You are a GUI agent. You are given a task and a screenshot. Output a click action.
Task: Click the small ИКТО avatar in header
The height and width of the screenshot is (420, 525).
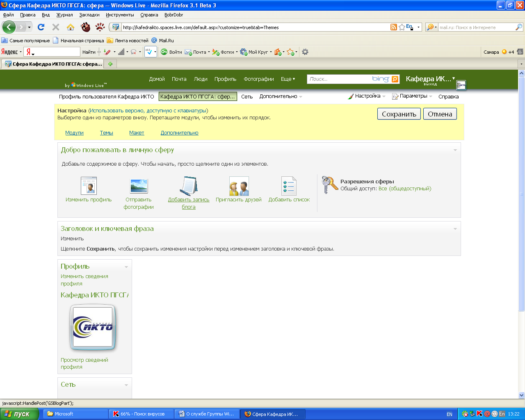coord(461,85)
